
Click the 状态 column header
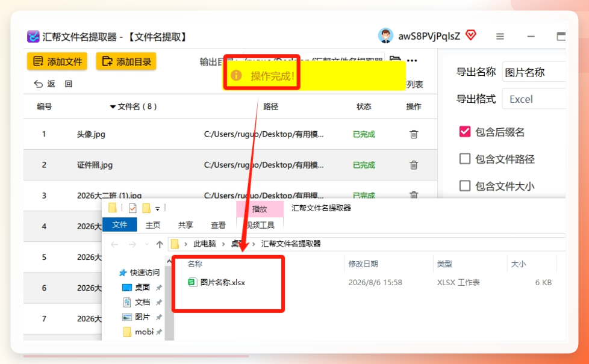point(364,106)
